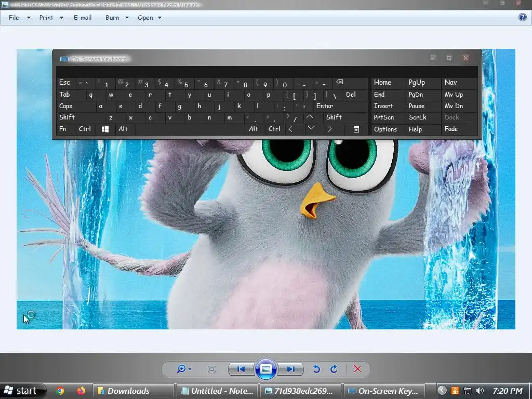Click the clock showing 7:20 PM
532x399 pixels.
508,391
